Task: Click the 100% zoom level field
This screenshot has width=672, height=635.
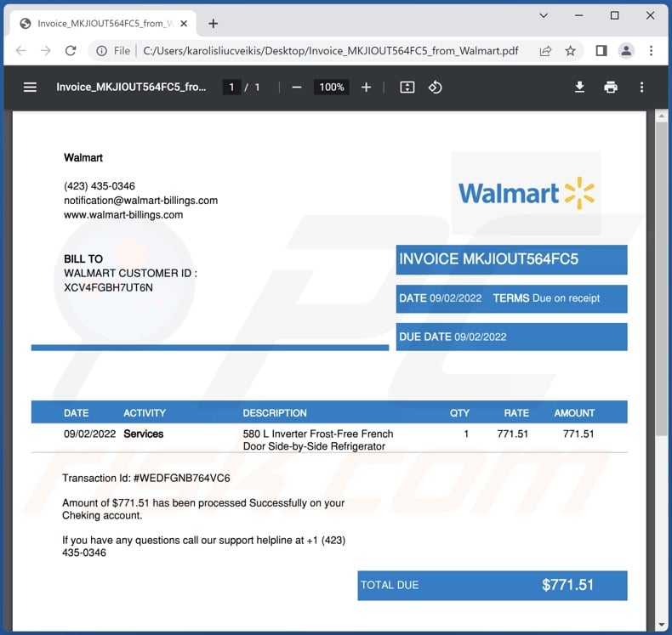Action: pyautogui.click(x=332, y=88)
